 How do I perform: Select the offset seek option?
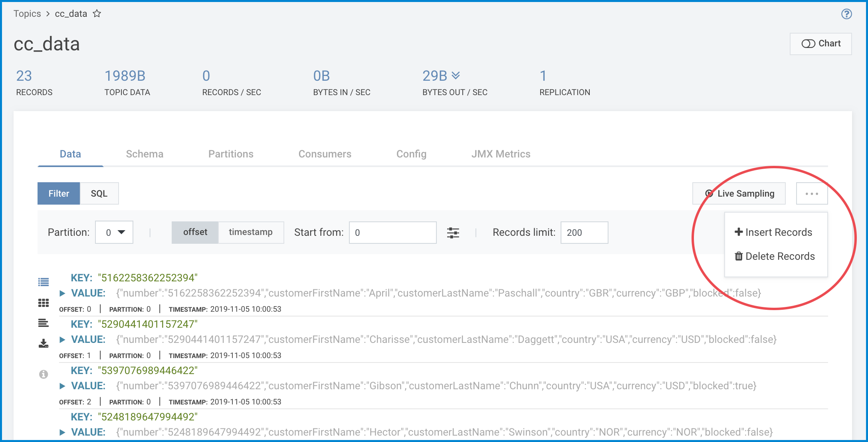point(195,232)
